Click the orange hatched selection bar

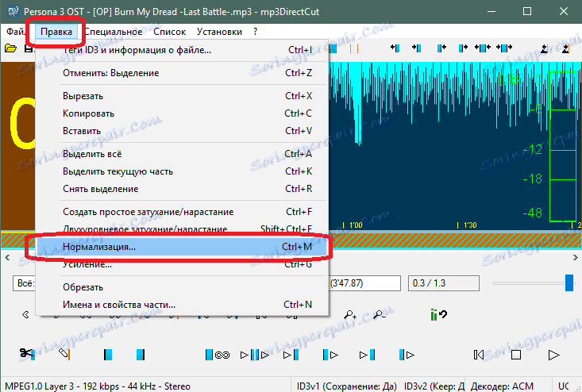[455, 240]
